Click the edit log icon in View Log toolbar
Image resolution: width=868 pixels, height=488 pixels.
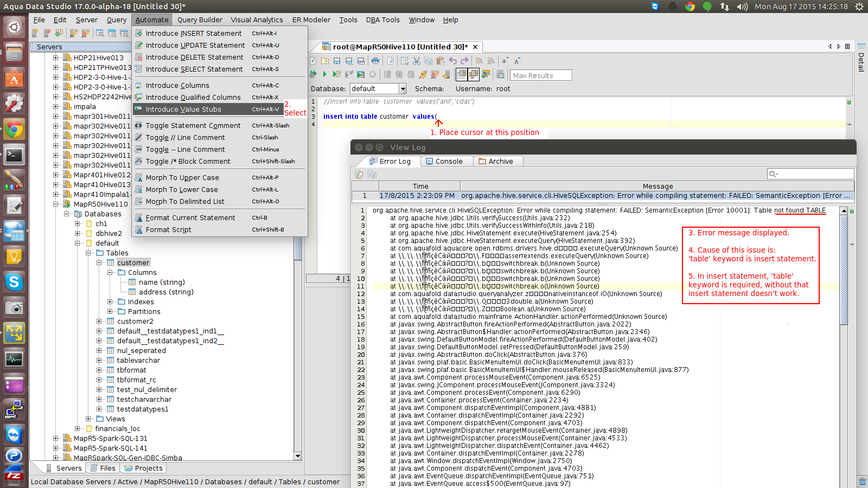pyautogui.click(x=359, y=174)
